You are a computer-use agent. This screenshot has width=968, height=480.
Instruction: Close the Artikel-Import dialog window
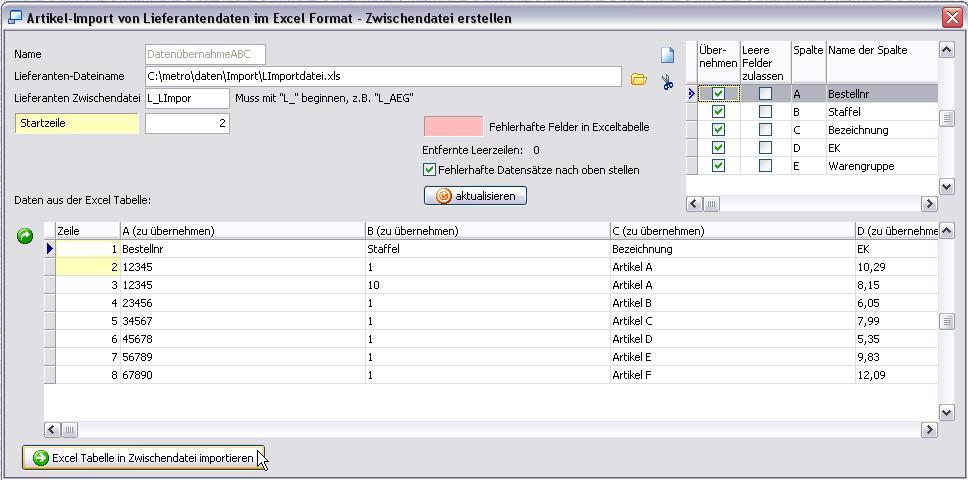click(951, 18)
